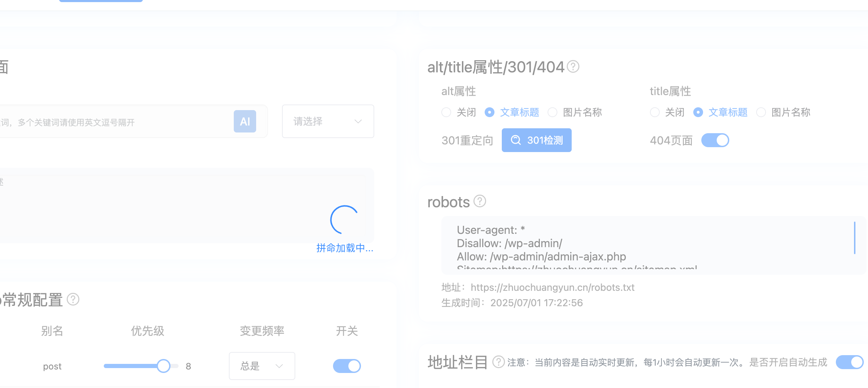The image size is (868, 388).
Task: Click the 301检测 button
Action: tap(537, 140)
